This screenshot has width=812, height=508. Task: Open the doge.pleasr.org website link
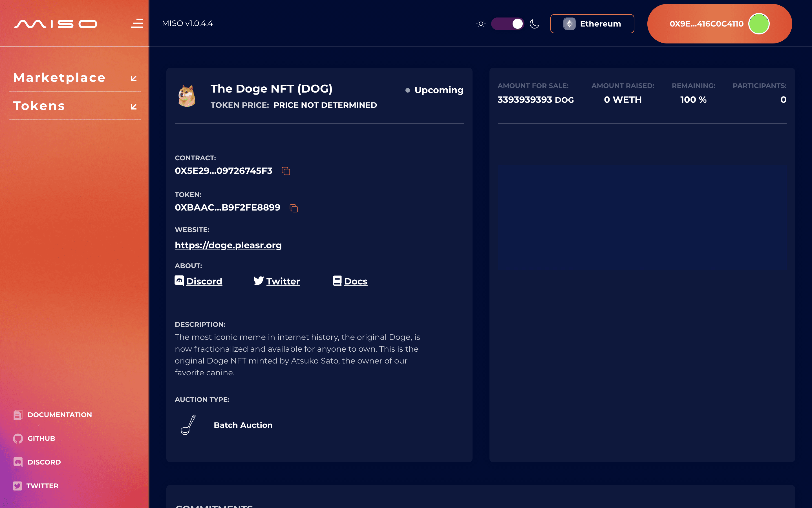[x=228, y=245]
